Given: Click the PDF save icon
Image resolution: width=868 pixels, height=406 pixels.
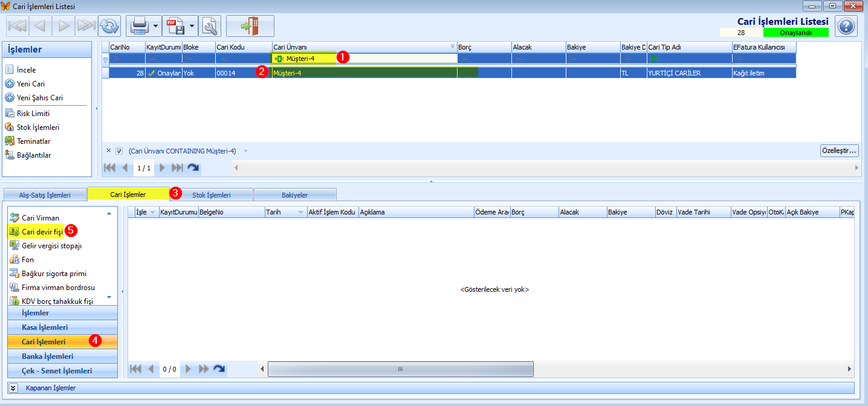Looking at the screenshot, I should 176,26.
